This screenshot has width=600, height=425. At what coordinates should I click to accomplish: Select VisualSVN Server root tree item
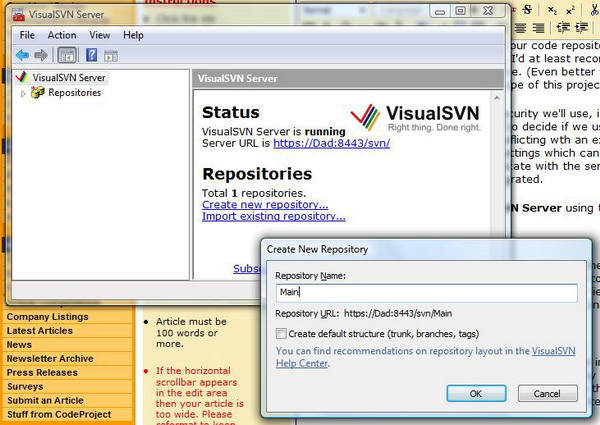click(69, 78)
